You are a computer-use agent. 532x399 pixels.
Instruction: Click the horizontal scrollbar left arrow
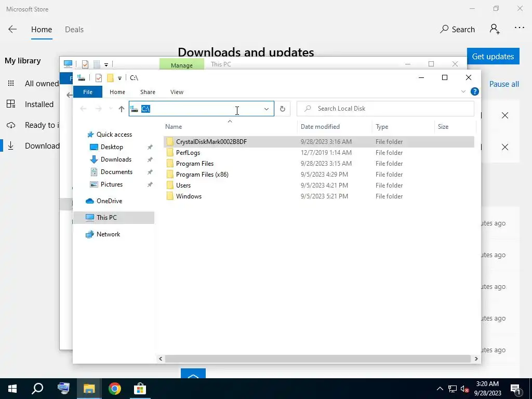pyautogui.click(x=161, y=358)
